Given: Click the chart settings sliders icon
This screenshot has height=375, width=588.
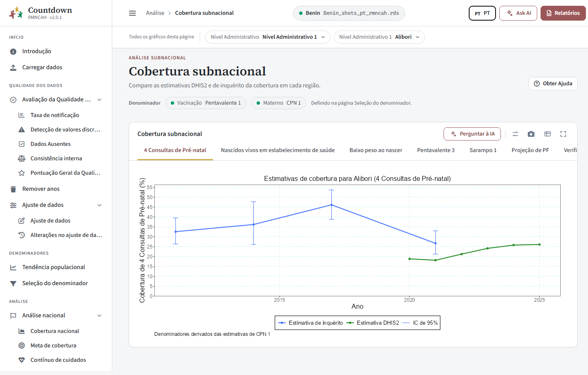Looking at the screenshot, I should (515, 134).
